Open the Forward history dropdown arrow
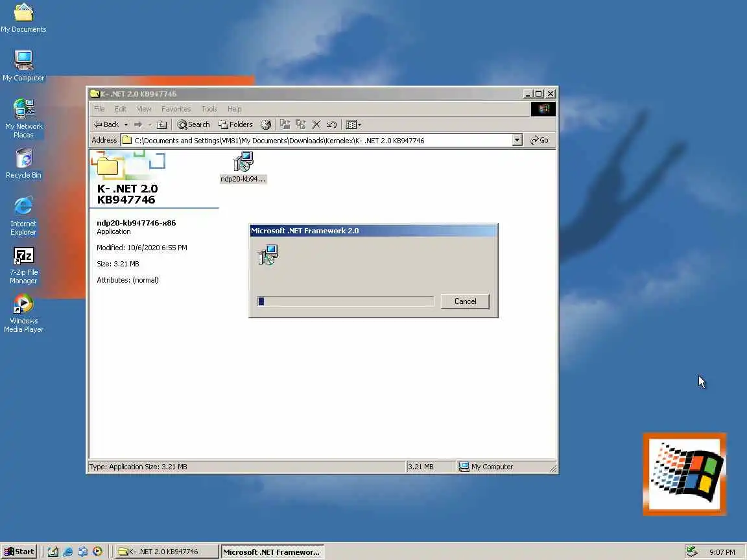747x560 pixels. pyautogui.click(x=150, y=124)
